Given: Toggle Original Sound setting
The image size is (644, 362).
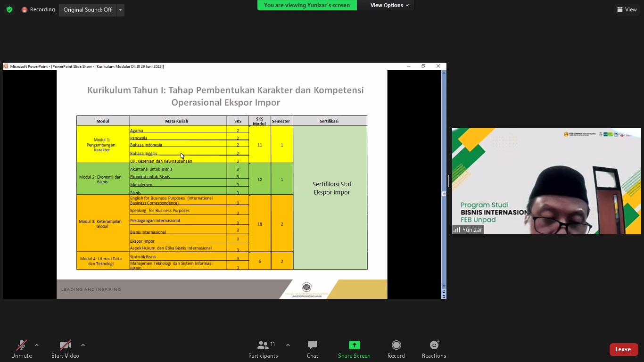Looking at the screenshot, I should coord(87,9).
